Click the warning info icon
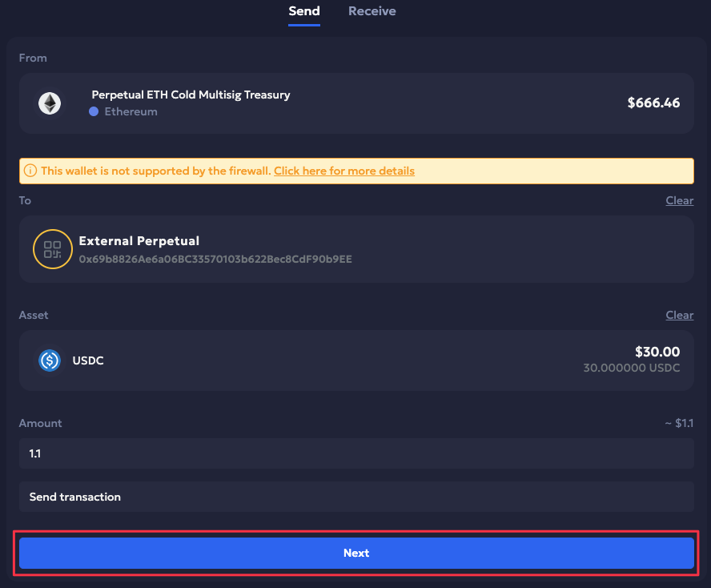 [30, 171]
